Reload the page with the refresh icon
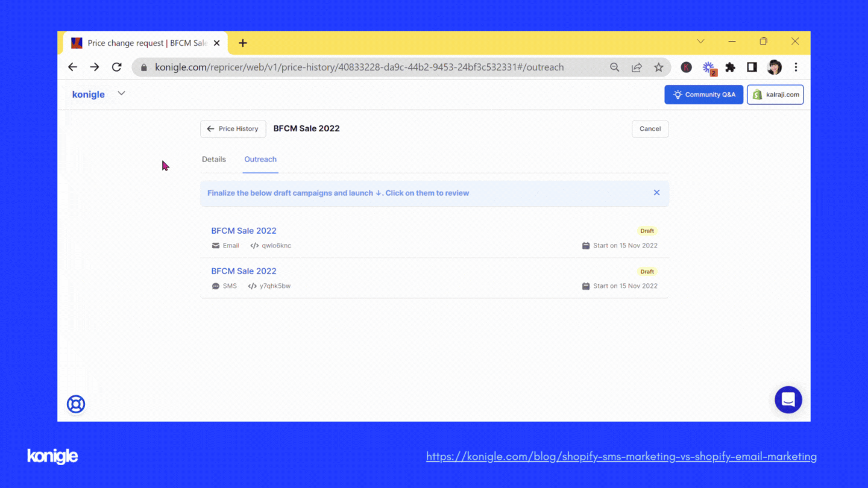 117,67
